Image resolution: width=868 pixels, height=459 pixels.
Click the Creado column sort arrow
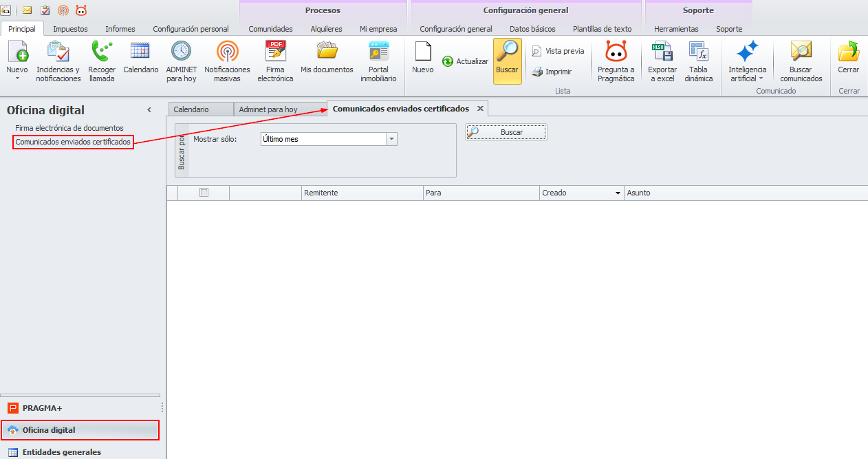(618, 193)
